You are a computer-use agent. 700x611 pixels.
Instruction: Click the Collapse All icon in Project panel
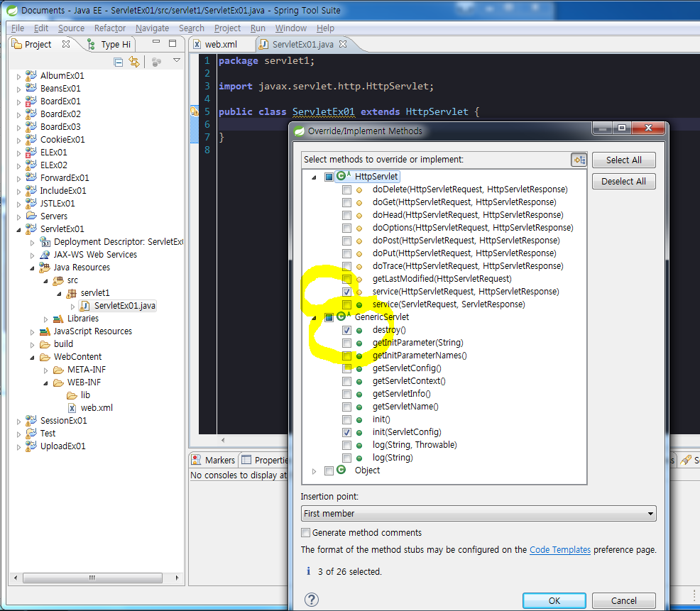pos(119,62)
